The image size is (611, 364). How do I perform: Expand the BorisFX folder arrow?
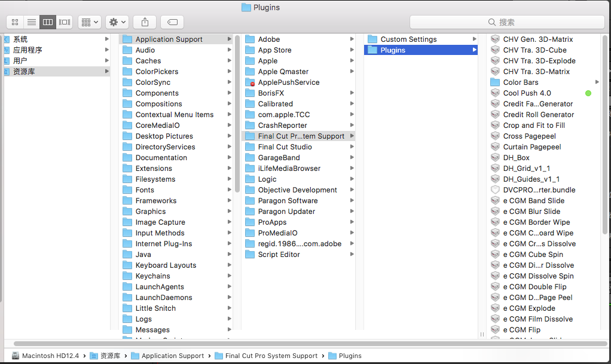point(352,93)
